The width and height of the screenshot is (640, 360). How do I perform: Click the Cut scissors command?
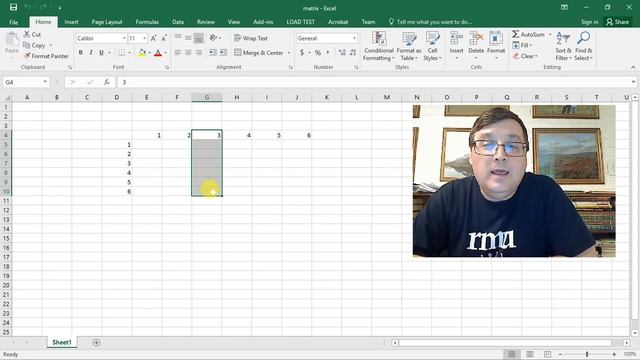point(32,35)
